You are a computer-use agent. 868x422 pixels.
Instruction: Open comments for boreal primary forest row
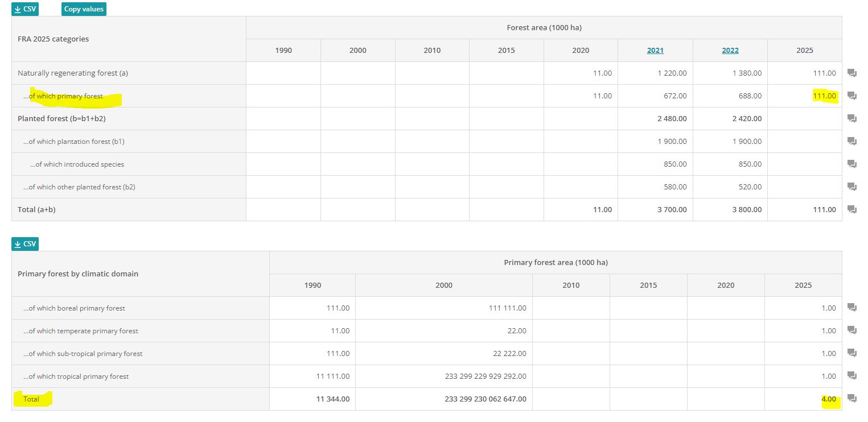851,308
